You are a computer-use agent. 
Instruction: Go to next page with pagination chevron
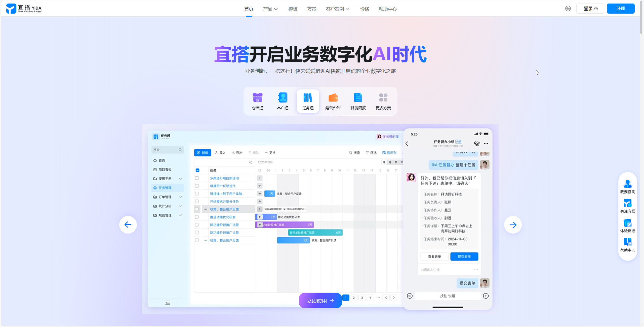tap(394, 298)
